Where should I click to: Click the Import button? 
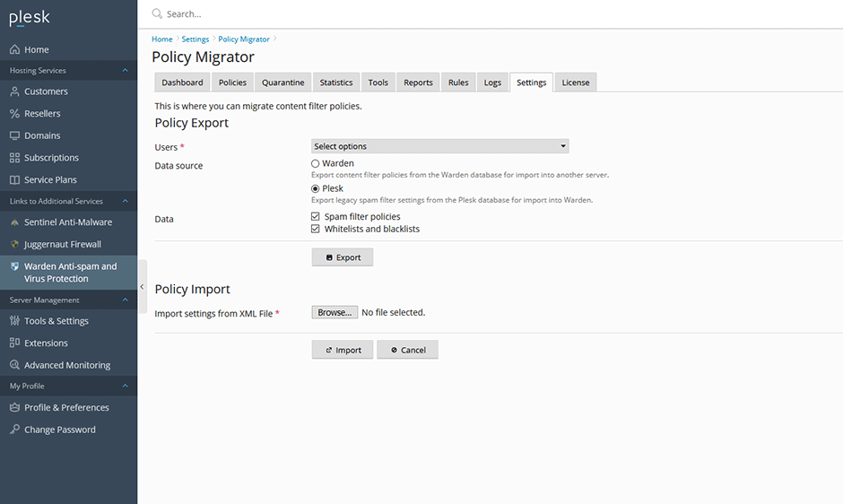(x=343, y=350)
